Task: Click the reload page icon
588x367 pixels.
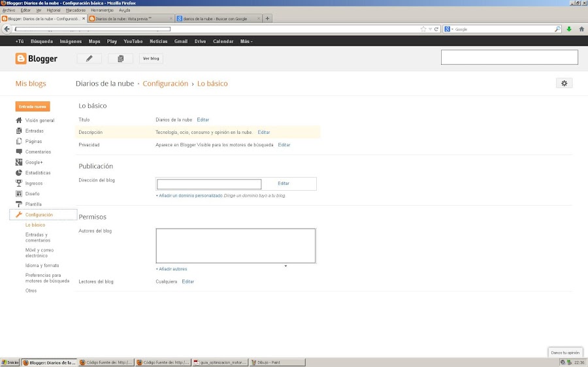Action: pos(436,29)
